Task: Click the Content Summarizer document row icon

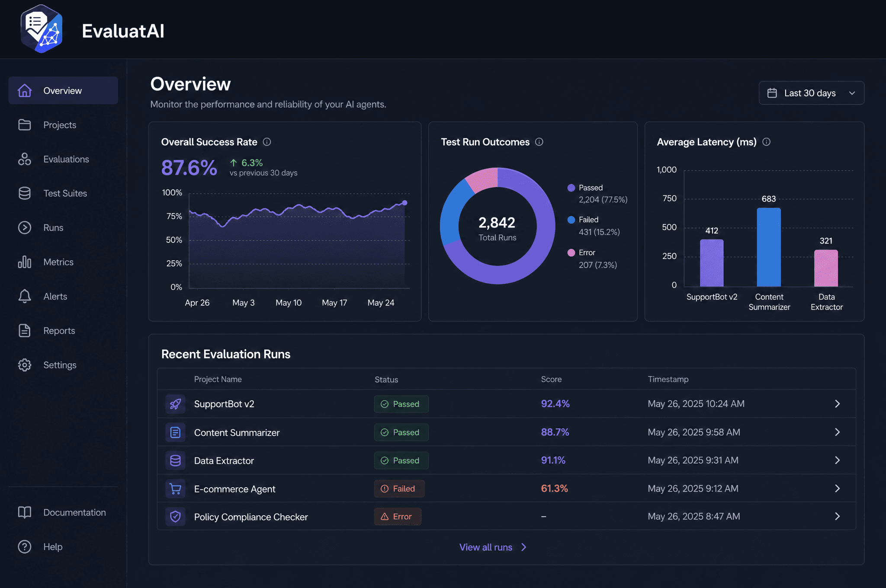Action: (x=175, y=432)
